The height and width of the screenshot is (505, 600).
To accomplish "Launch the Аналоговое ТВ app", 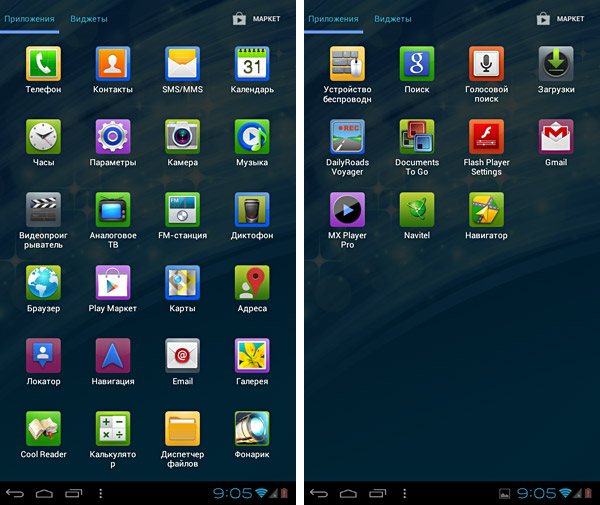I will (113, 210).
